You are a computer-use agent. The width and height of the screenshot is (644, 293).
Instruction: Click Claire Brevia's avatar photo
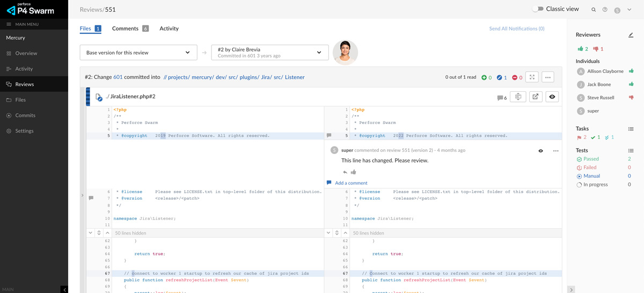[345, 53]
